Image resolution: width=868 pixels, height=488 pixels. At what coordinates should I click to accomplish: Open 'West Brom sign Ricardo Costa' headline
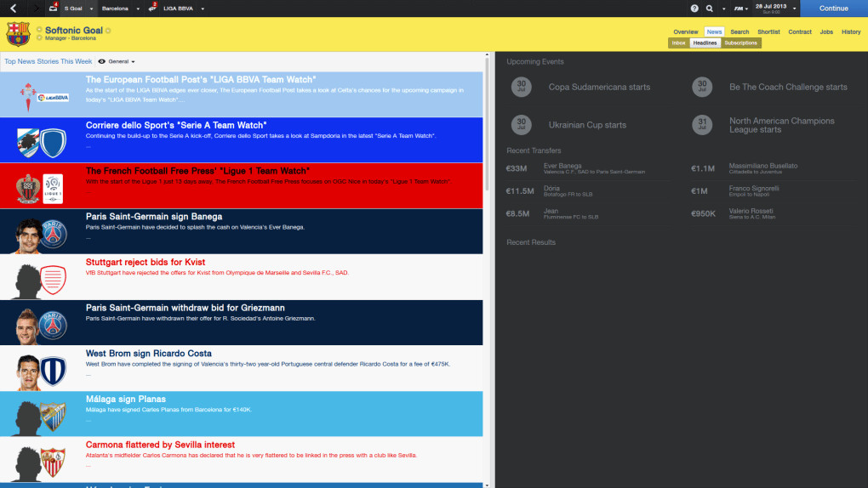[x=148, y=354]
